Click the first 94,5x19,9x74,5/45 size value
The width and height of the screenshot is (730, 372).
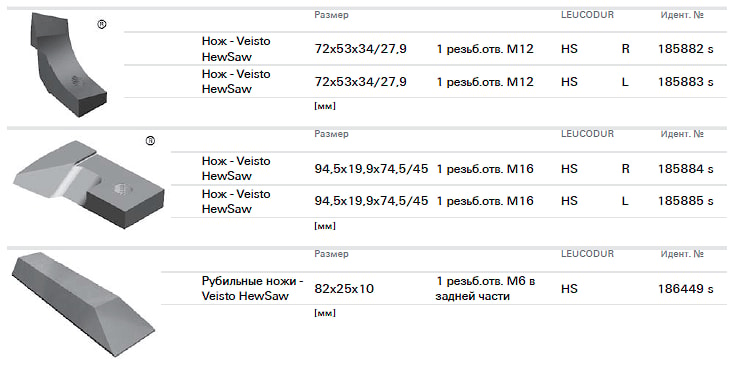tap(371, 169)
